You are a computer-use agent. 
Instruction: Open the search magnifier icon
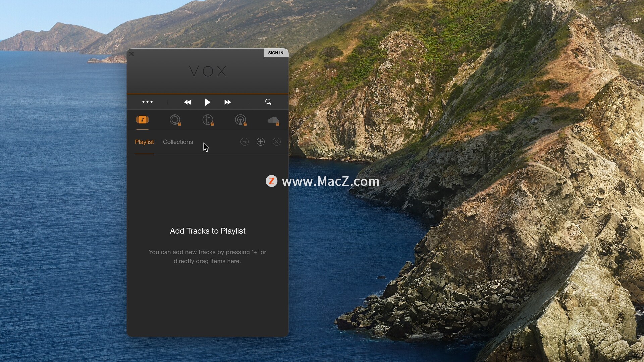coord(268,102)
